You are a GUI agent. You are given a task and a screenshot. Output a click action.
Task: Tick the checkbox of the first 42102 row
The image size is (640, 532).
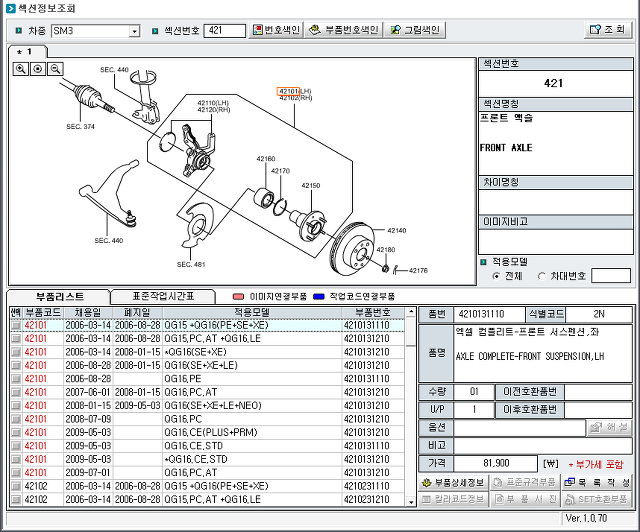click(x=15, y=485)
